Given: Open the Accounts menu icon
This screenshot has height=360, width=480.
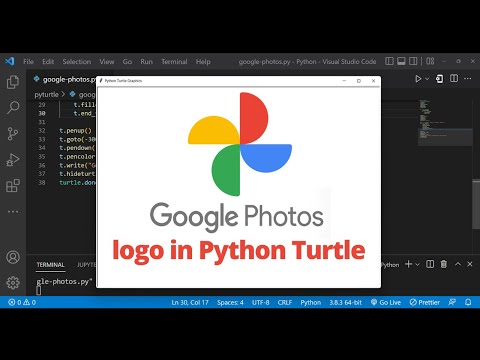Looking at the screenshot, I should [13, 257].
